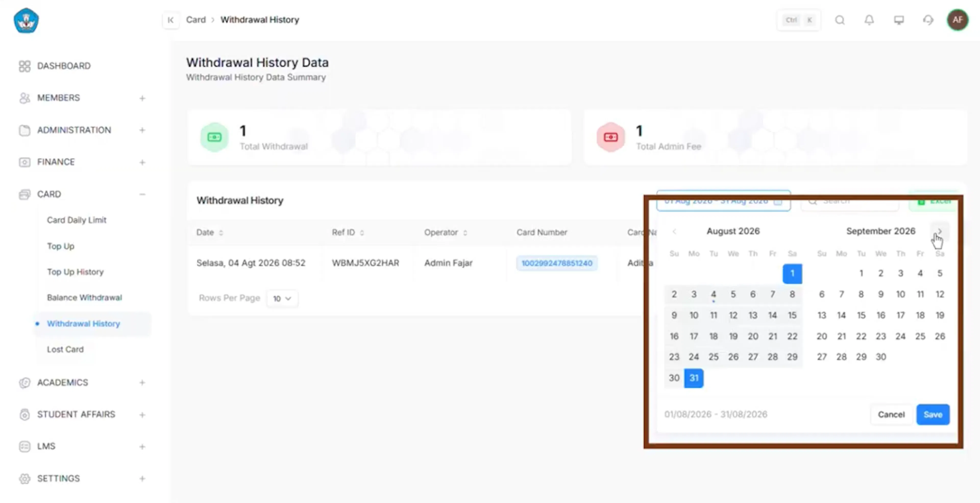This screenshot has height=503, width=980.
Task: Open Balance Withdrawal page
Action: click(x=84, y=297)
